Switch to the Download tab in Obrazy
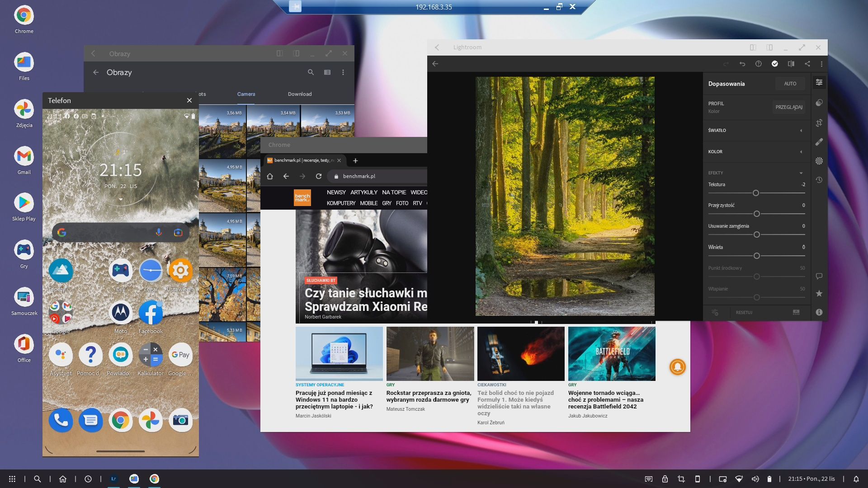 pyautogui.click(x=300, y=94)
